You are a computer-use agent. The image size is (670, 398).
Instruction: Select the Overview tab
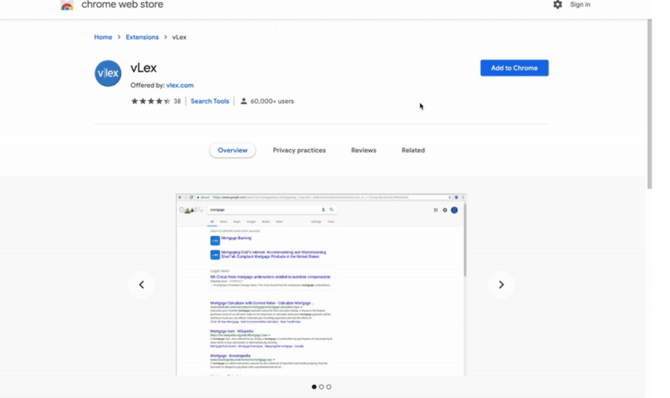click(x=232, y=150)
